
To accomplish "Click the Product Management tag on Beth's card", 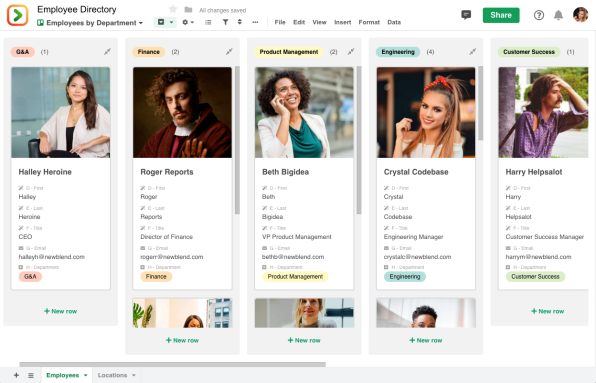I will click(295, 277).
